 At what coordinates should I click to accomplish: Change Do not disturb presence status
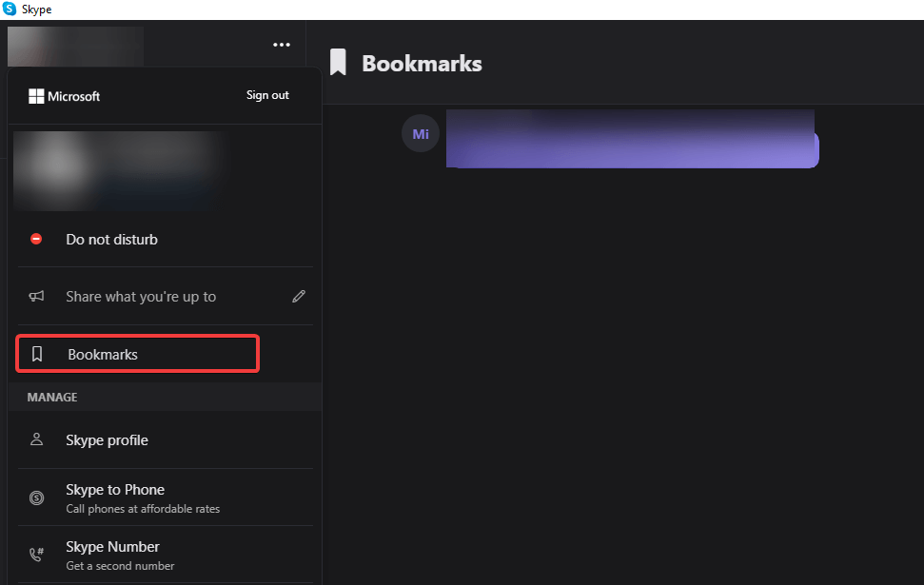pos(165,239)
